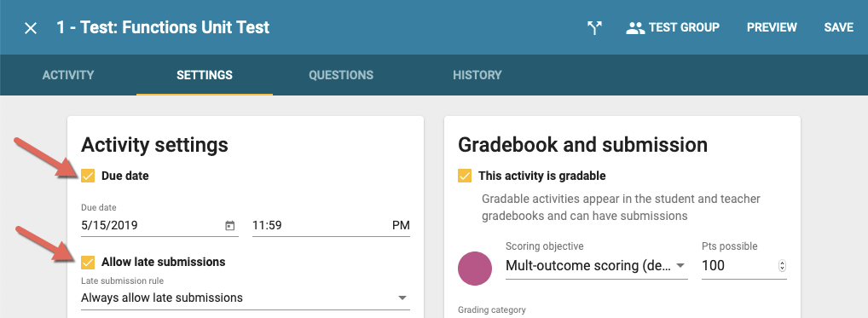
Task: Disable Allow late submissions checkbox
Action: (x=88, y=262)
